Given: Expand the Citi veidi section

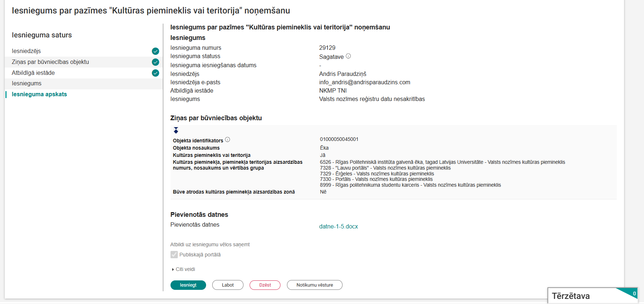Looking at the screenshot, I should point(185,269).
